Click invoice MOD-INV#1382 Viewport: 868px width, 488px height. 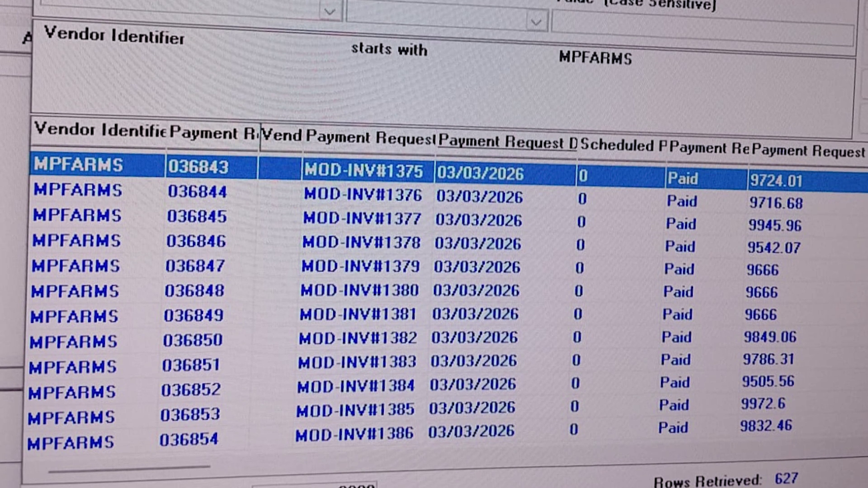point(358,338)
